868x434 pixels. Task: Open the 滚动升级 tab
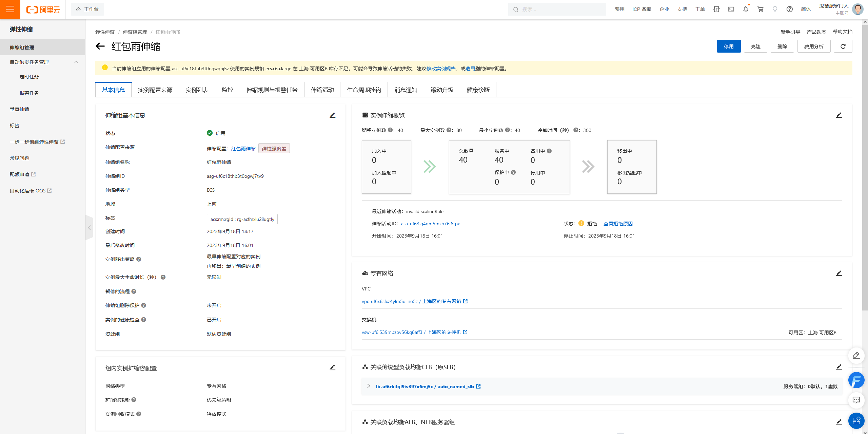442,90
